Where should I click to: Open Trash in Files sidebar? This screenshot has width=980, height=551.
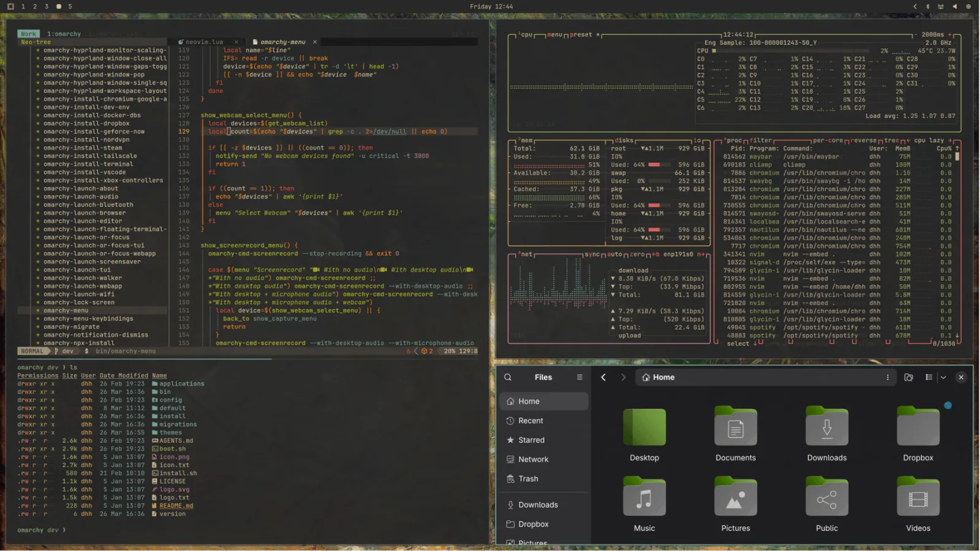[x=543, y=479]
